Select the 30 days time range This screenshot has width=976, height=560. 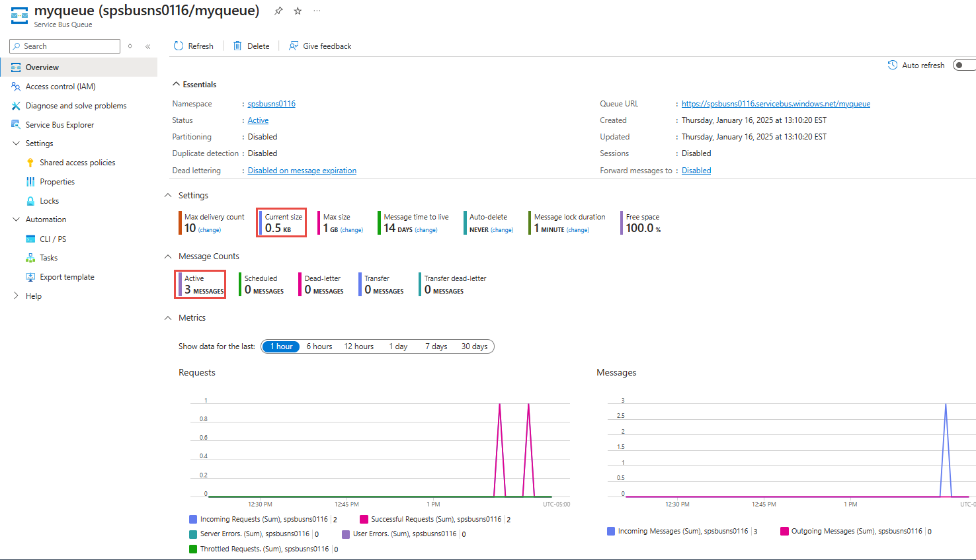[x=475, y=346]
